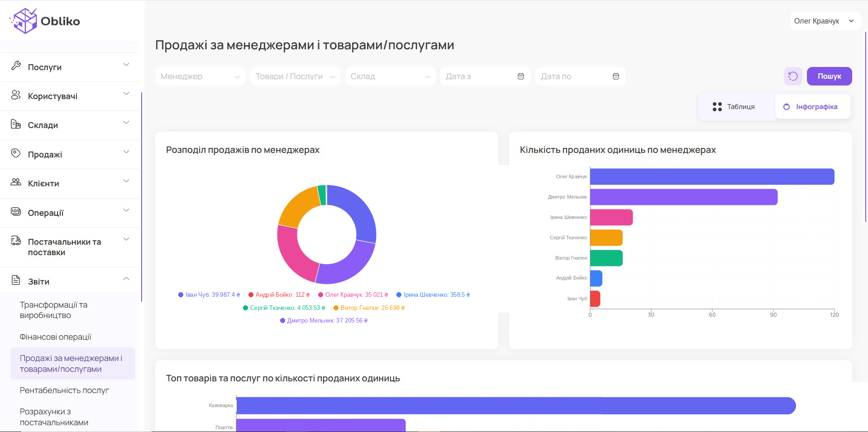The width and height of the screenshot is (868, 432).
Task: Expand the Операції menu chevron
Action: (x=126, y=210)
